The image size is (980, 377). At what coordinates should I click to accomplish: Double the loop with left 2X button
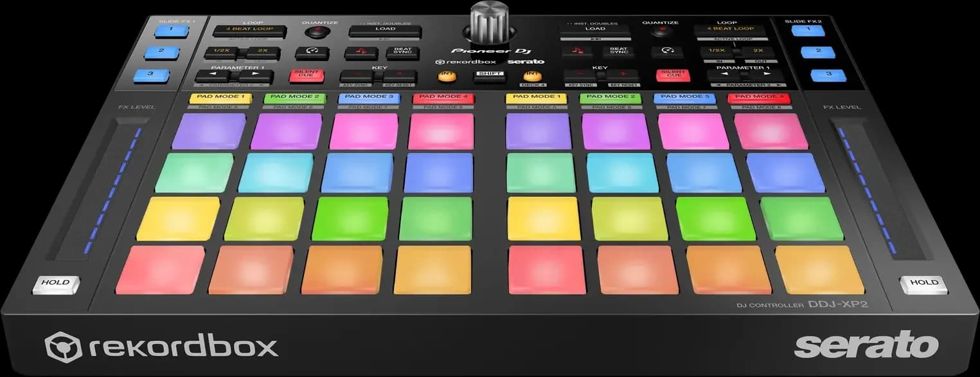(x=262, y=53)
